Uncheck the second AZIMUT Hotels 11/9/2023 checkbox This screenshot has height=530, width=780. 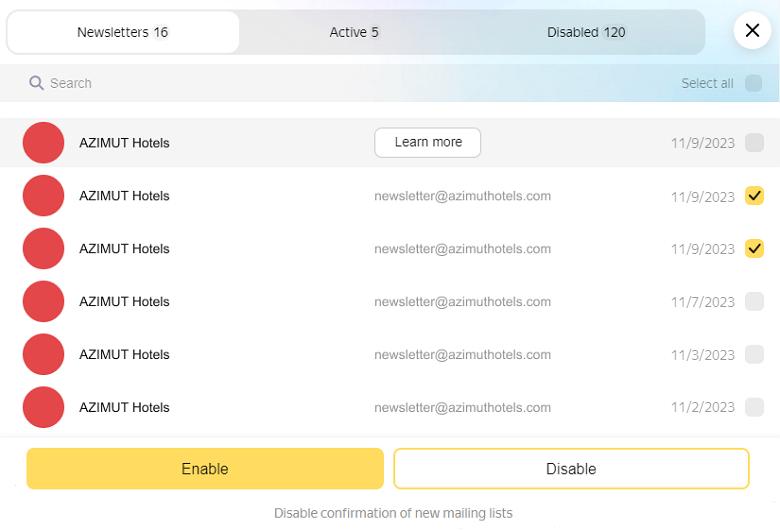click(x=754, y=196)
